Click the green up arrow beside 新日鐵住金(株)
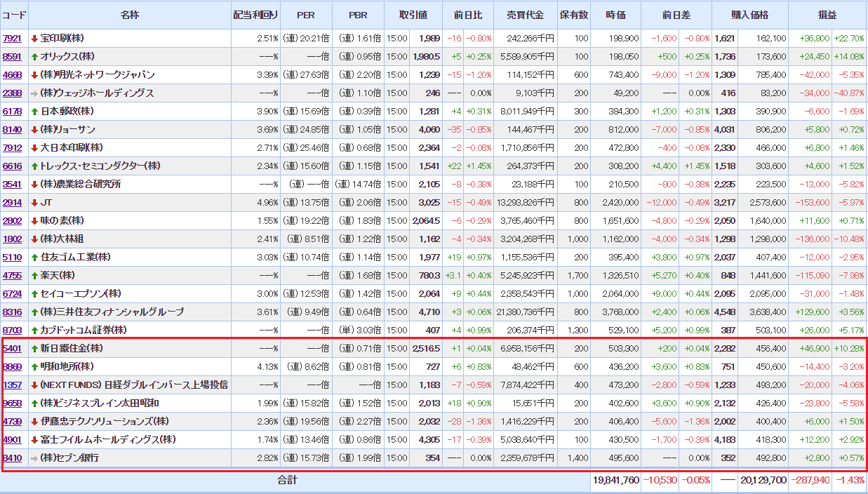This screenshot has height=494, width=868. [x=34, y=349]
